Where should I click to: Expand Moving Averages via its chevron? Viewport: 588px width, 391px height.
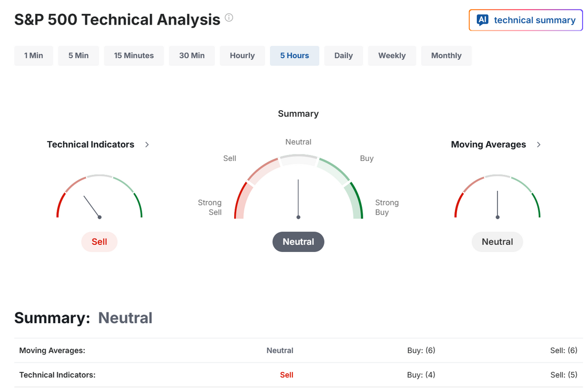(538, 144)
